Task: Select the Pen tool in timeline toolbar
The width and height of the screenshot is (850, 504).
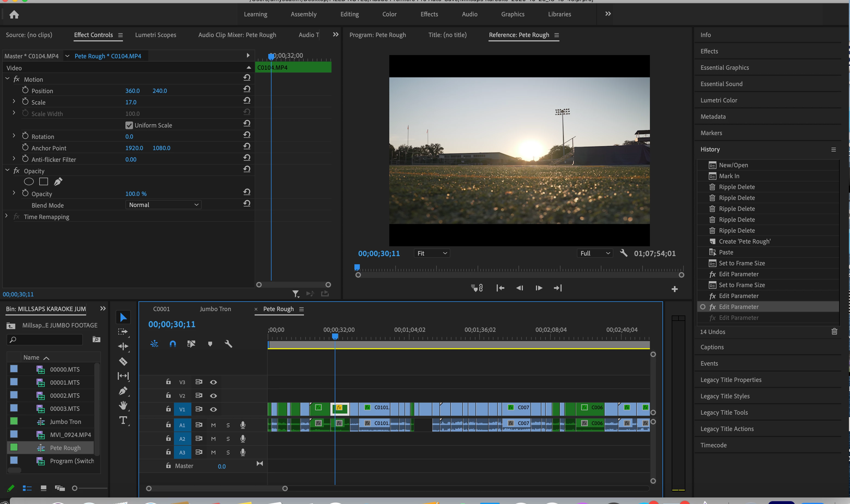Action: pos(123,391)
